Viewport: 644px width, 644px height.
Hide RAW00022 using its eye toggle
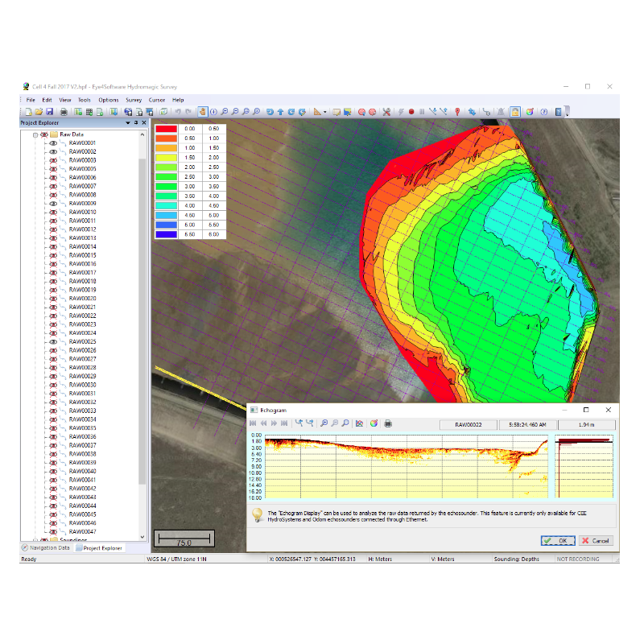tap(53, 316)
